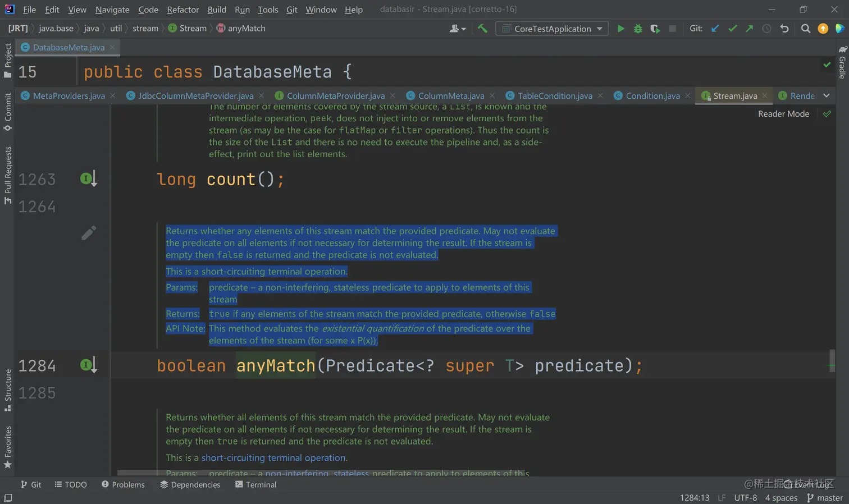849x504 pixels.
Task: Open the LF line separator selector
Action: (x=722, y=498)
